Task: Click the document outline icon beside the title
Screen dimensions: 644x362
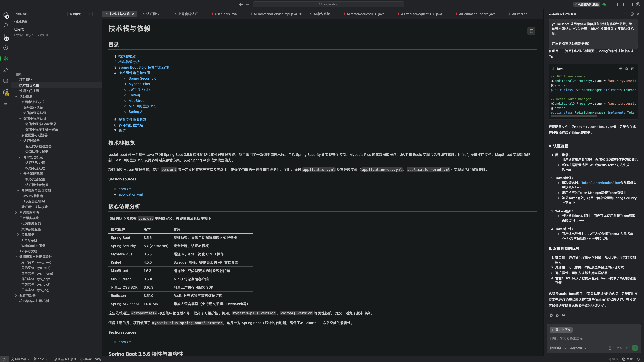Action: click(x=531, y=31)
